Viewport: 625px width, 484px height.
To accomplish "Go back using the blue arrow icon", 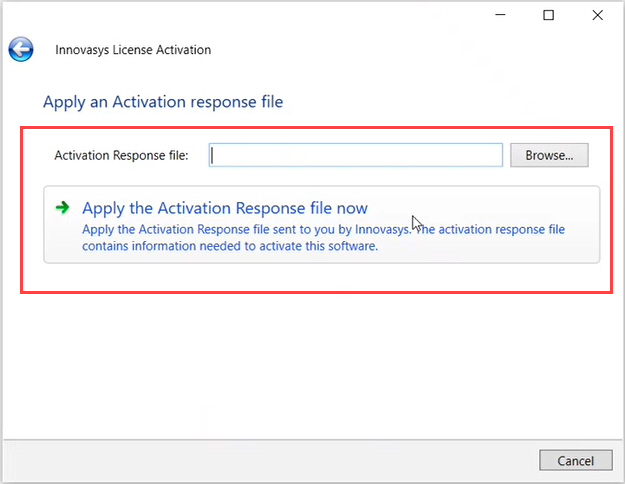I will 21,49.
